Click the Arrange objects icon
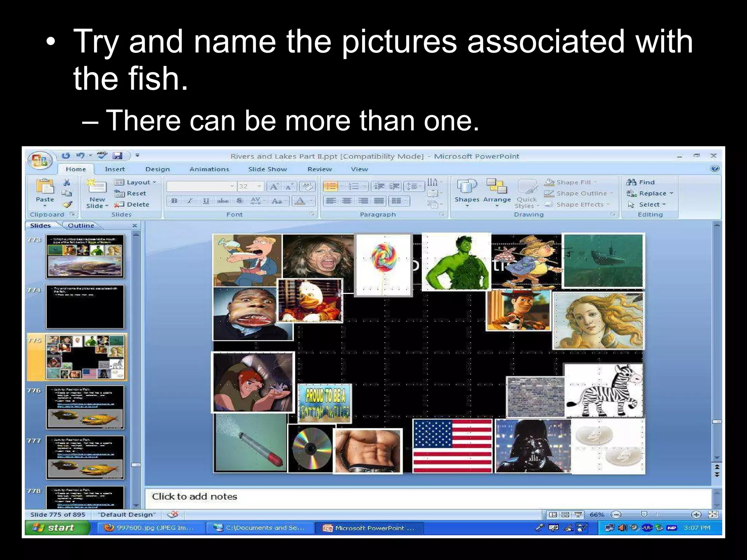Screen dimensions: 747x560 pyautogui.click(x=496, y=186)
